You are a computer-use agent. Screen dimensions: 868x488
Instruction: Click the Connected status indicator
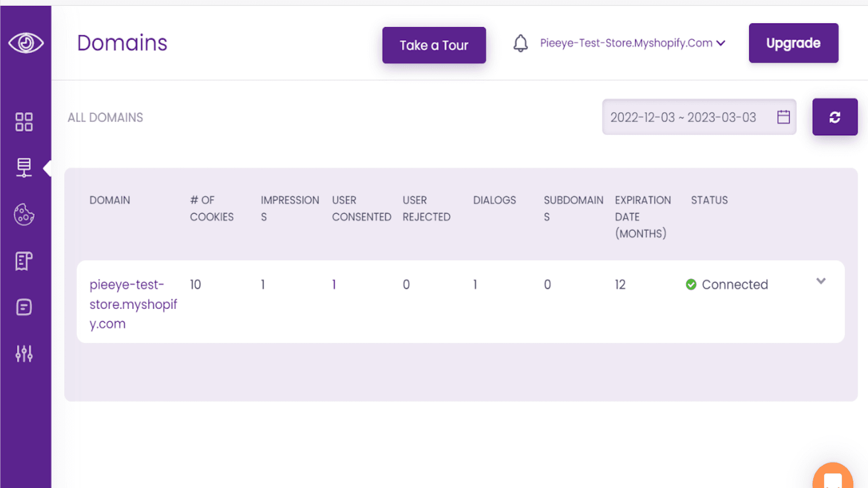click(x=727, y=285)
